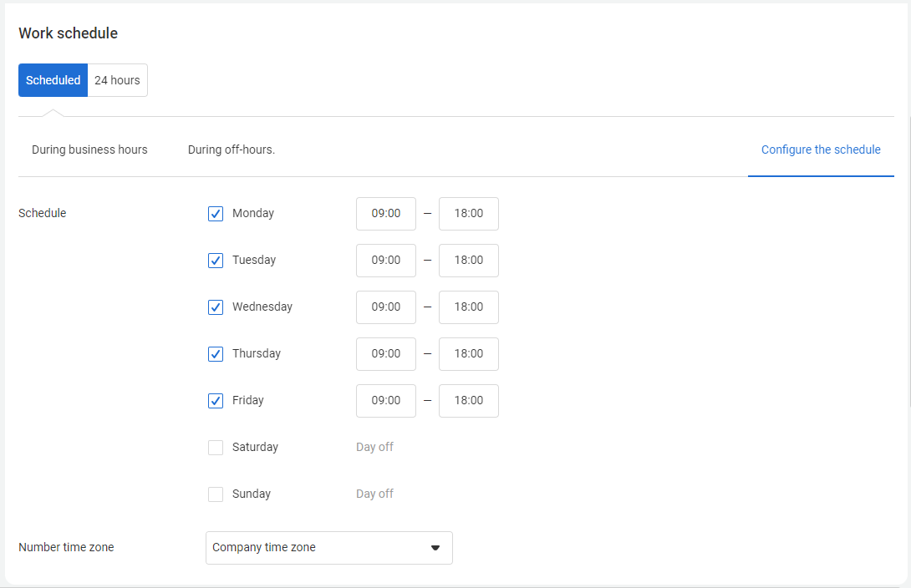
Task: Uncheck the Monday checkbox
Action: click(216, 214)
